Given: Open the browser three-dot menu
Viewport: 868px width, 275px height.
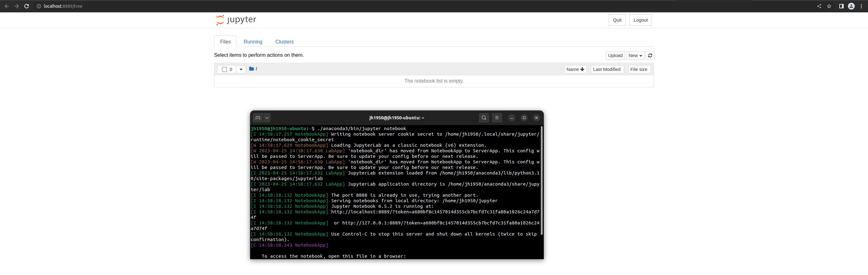Looking at the screenshot, I should tap(861, 6).
